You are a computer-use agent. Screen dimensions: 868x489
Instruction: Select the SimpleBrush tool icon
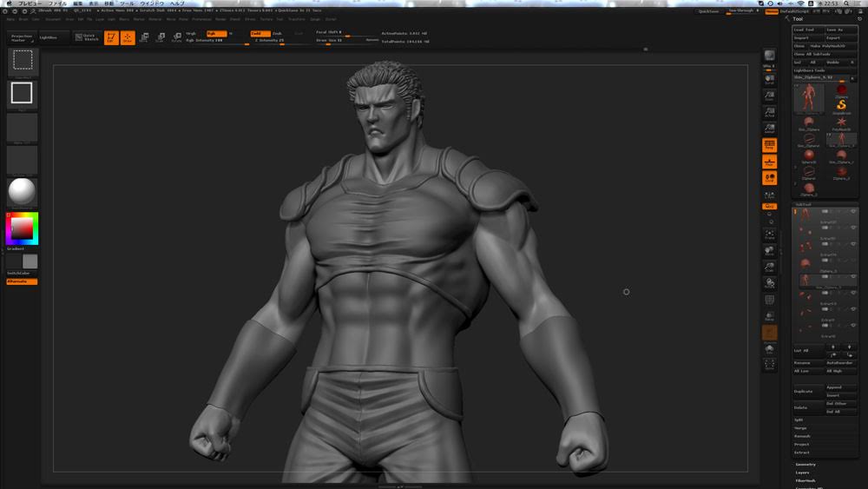[x=841, y=105]
